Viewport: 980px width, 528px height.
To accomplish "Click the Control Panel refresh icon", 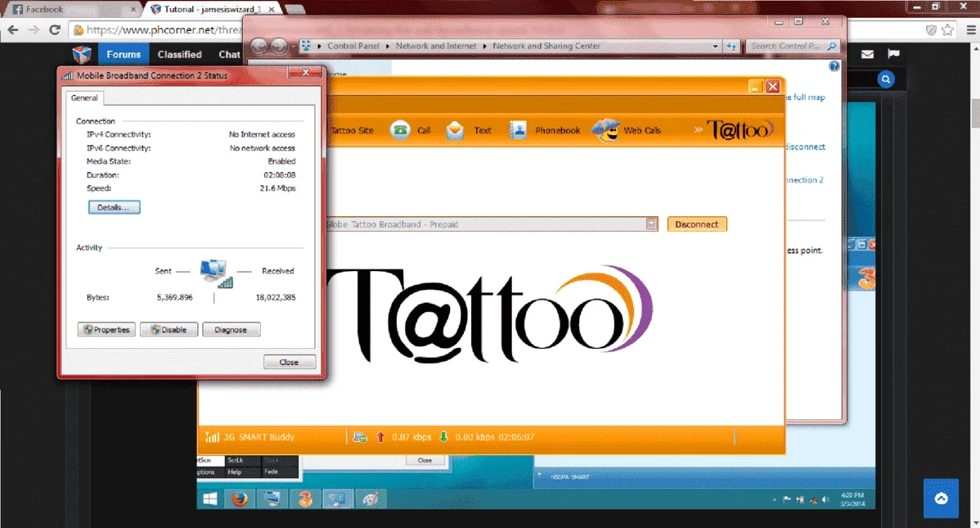I will (x=731, y=47).
